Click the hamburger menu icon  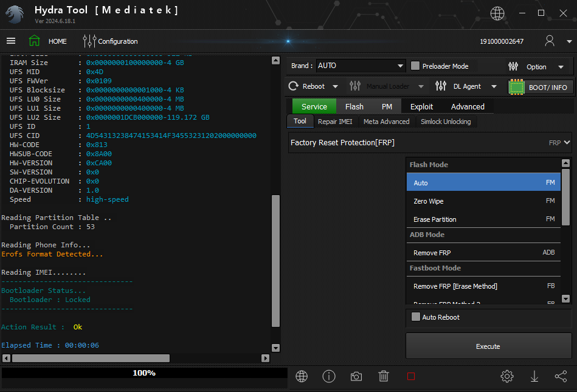(x=11, y=41)
